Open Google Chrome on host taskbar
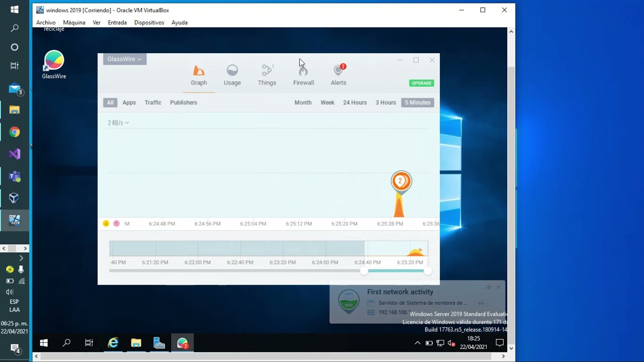 click(15, 132)
